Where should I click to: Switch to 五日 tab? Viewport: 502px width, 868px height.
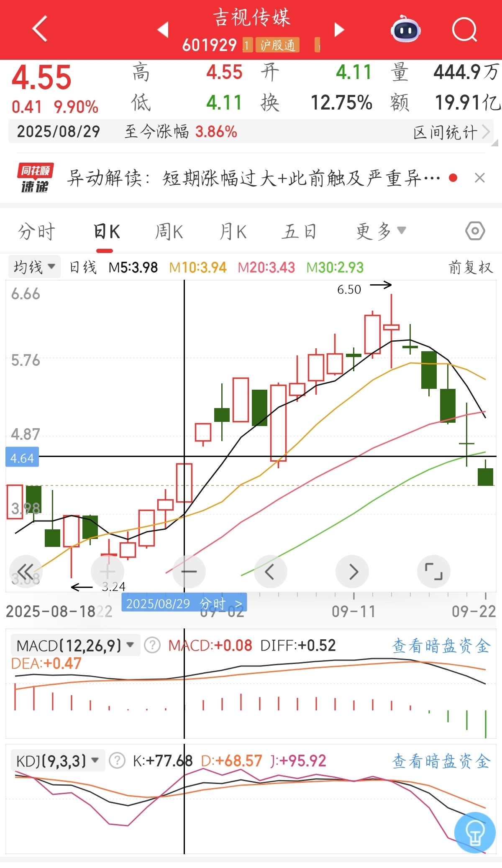(x=299, y=231)
